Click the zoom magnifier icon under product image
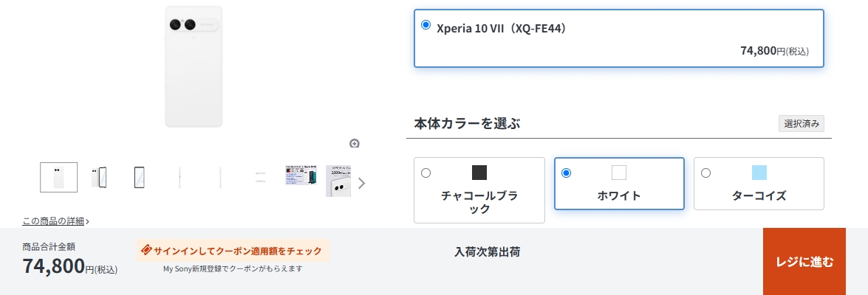This screenshot has height=295, width=868. point(355,143)
